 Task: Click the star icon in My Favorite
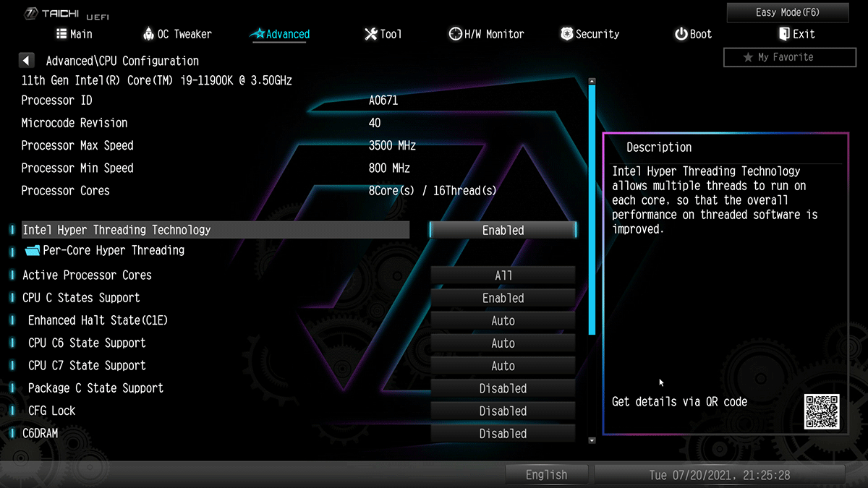(748, 57)
